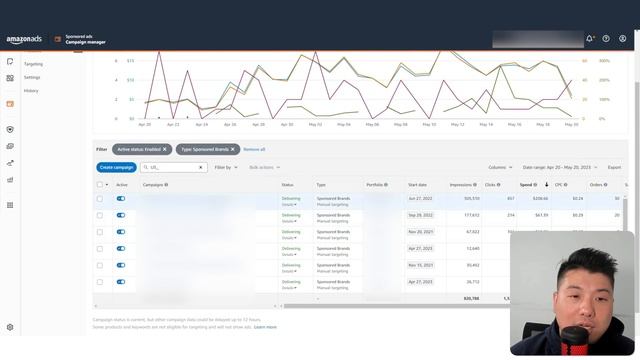This screenshot has width=640, height=360.
Task: Check the row starting Nov 20, 2021
Action: pyautogui.click(x=100, y=232)
